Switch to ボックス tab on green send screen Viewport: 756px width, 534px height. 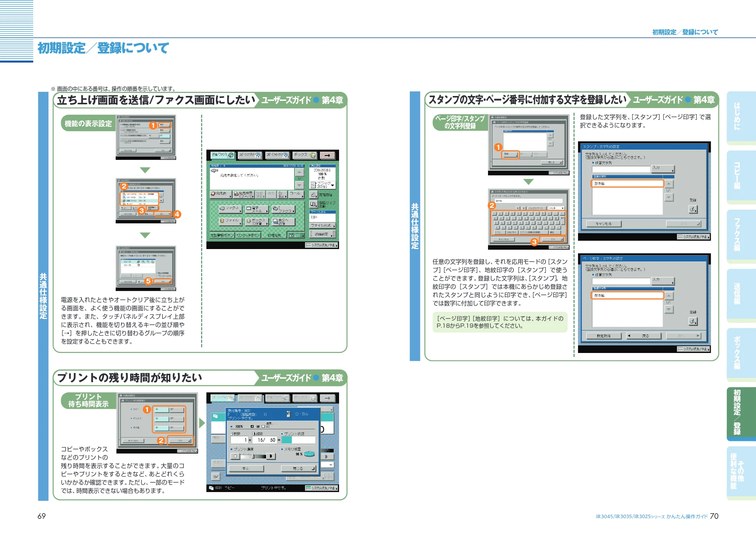(305, 155)
